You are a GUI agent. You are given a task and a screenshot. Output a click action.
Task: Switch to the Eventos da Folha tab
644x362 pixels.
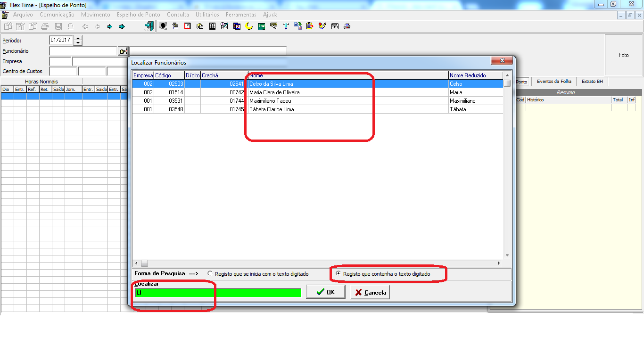pyautogui.click(x=554, y=82)
